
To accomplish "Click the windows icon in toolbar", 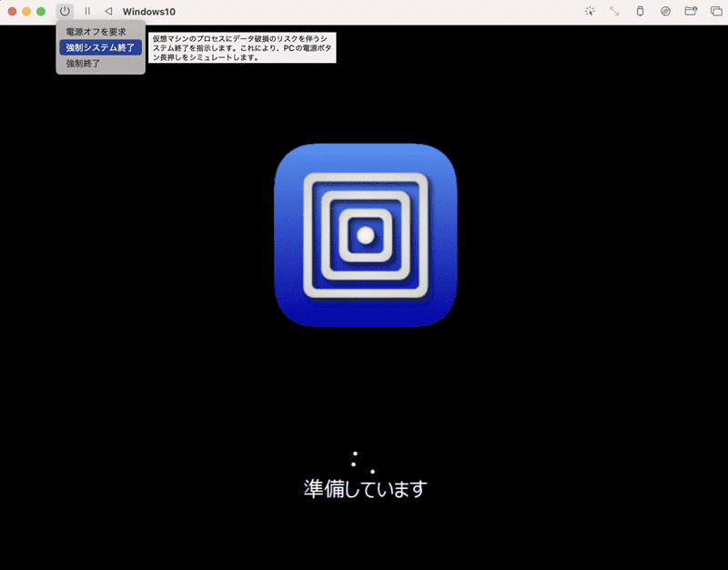I will click(x=716, y=11).
